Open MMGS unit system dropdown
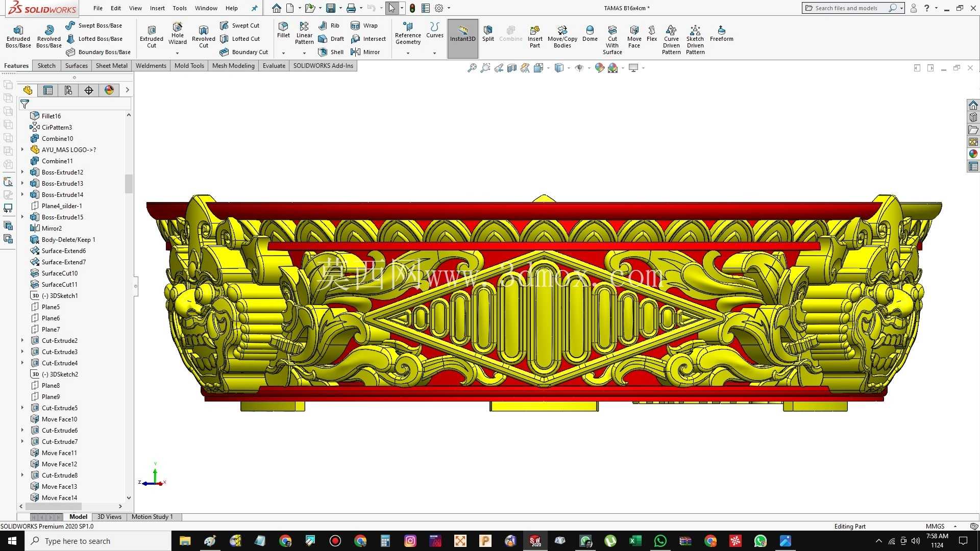Screen dimensions: 980x551 coord(955,526)
